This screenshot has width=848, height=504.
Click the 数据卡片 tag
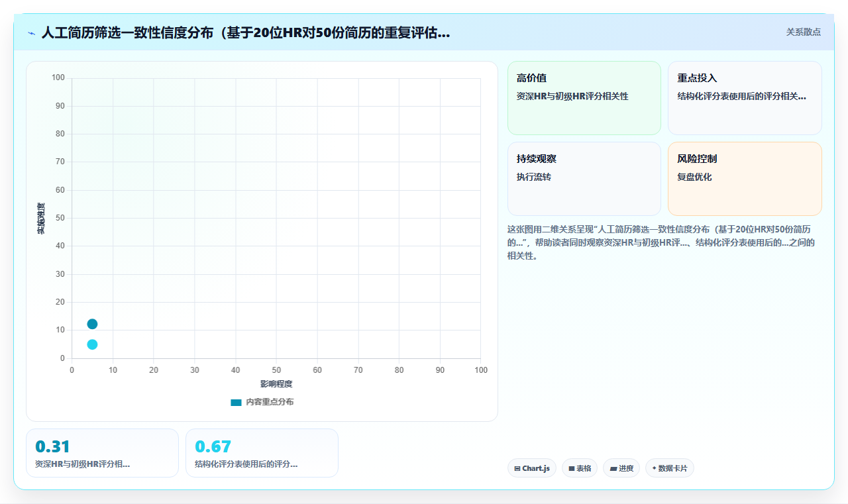pyautogui.click(x=670, y=468)
